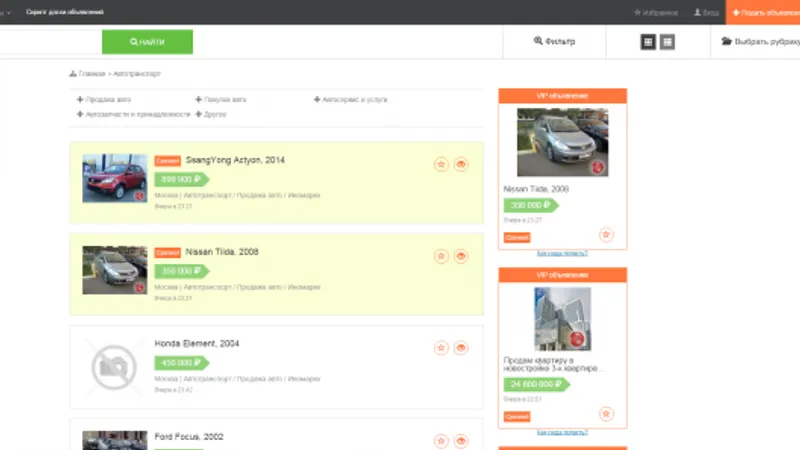This screenshot has height=450, width=800.
Task: Open Nissan Tiida, 2008 listing title
Action: tap(222, 252)
